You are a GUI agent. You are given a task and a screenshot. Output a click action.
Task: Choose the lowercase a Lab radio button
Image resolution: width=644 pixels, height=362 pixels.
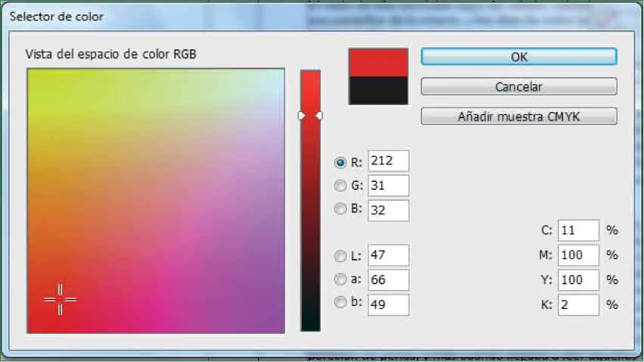pyautogui.click(x=340, y=279)
